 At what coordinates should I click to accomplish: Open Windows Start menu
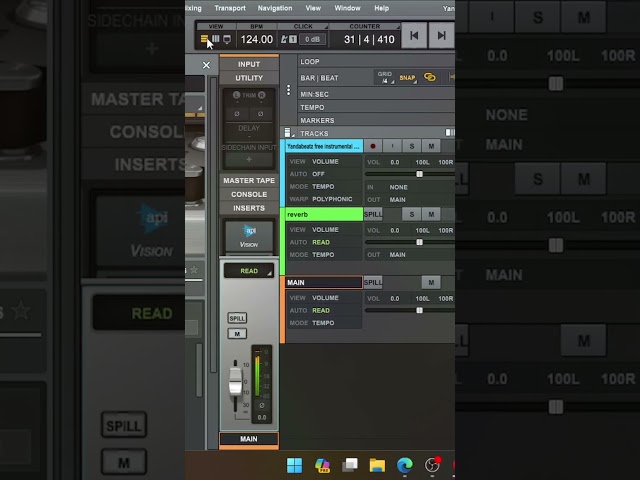pyautogui.click(x=294, y=465)
